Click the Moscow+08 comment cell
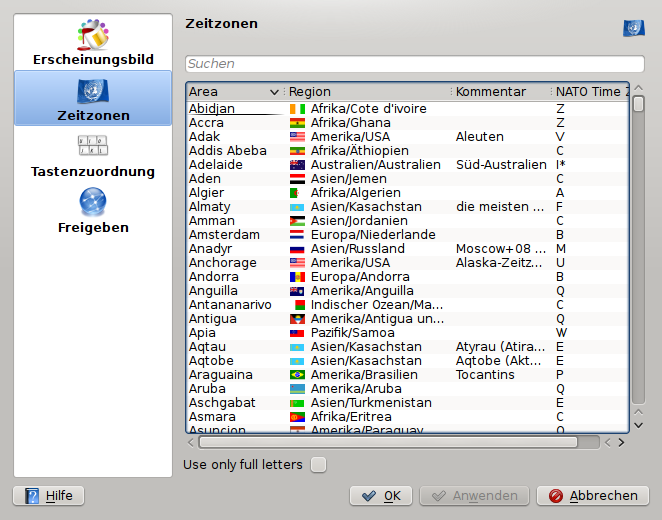The width and height of the screenshot is (662, 520). point(501,249)
